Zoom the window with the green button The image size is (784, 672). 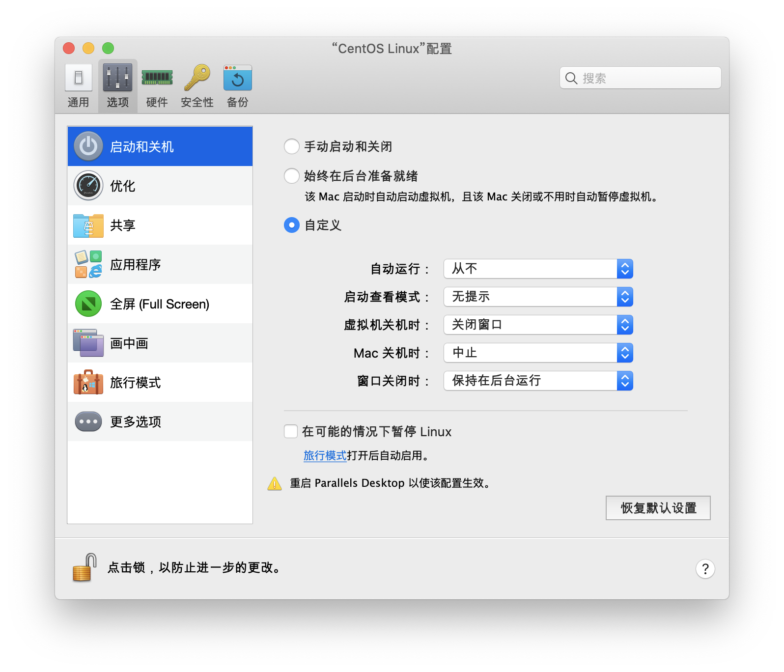108,48
